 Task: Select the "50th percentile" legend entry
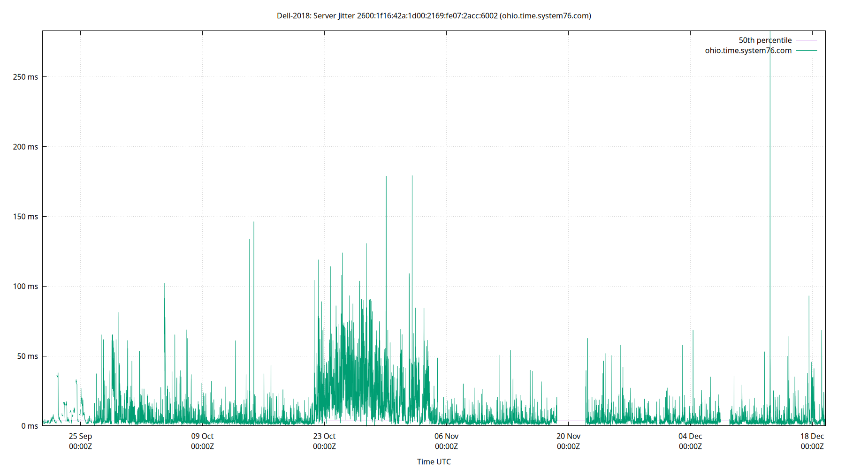tap(765, 40)
